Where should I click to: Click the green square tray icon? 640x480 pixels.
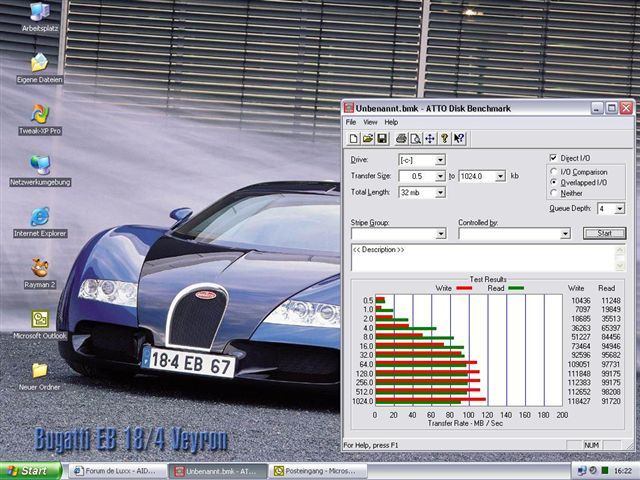605,471
